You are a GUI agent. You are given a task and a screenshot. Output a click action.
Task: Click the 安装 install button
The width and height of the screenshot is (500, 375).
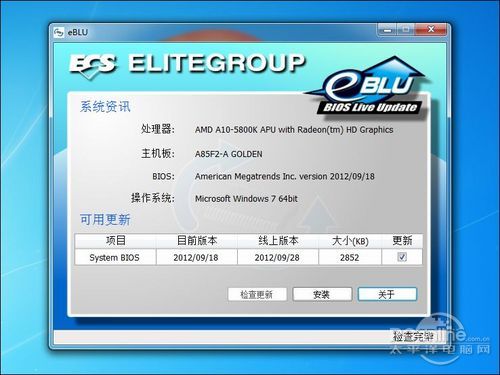(322, 294)
